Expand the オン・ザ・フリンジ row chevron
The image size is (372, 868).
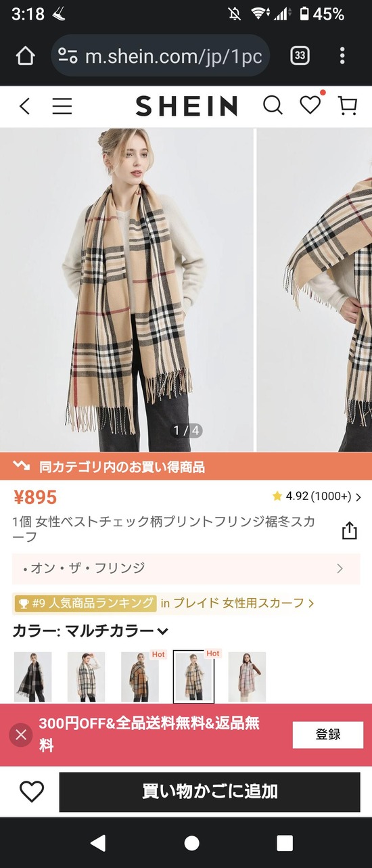point(340,568)
